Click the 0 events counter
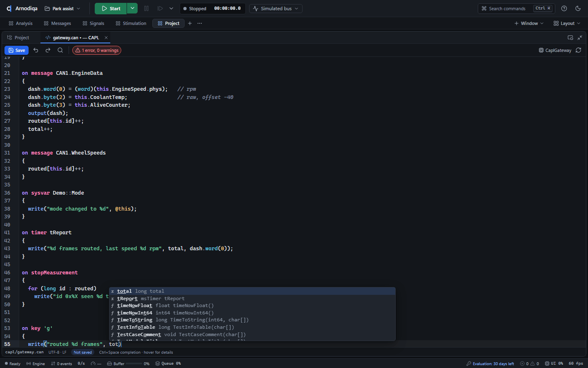Screen dimensions: 588x368 [x=61, y=364]
